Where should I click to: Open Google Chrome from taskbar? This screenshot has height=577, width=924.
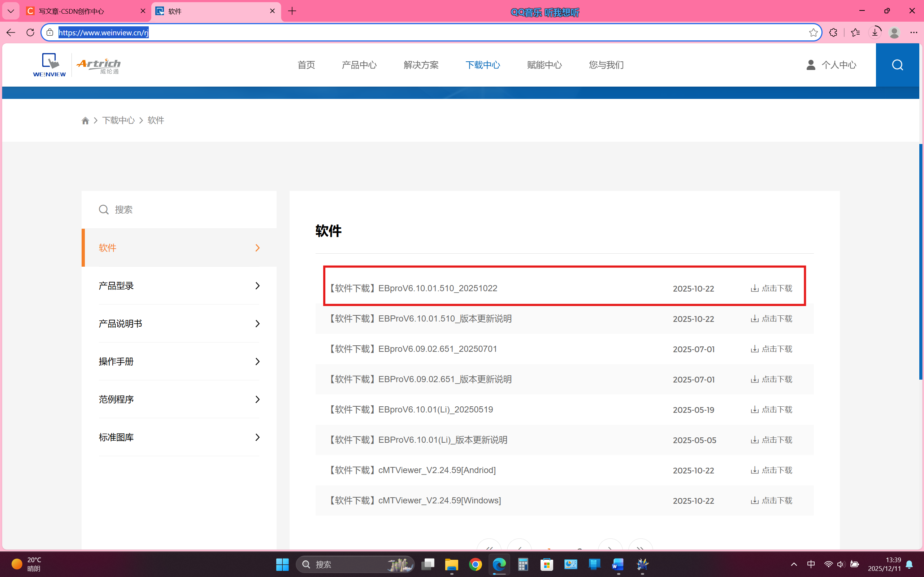click(x=475, y=564)
